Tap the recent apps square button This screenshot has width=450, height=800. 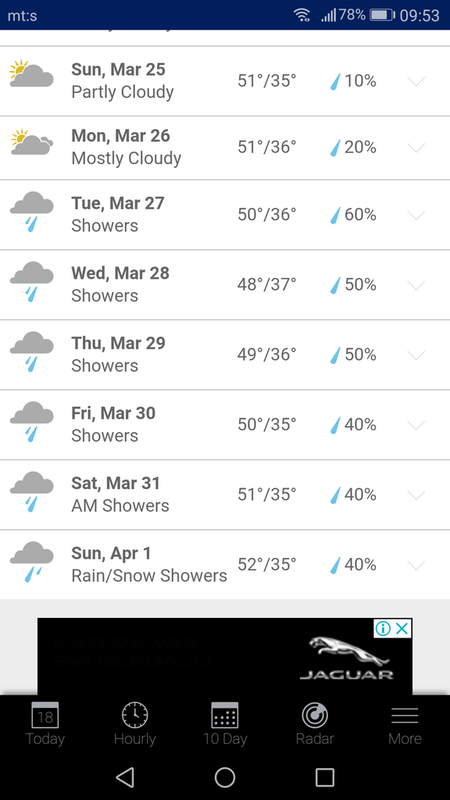[x=324, y=777]
